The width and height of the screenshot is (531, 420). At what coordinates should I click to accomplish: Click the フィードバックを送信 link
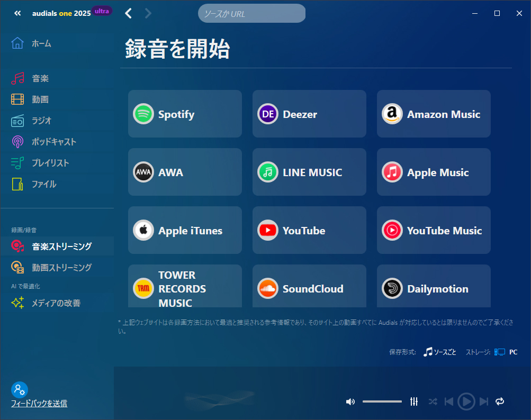point(39,404)
